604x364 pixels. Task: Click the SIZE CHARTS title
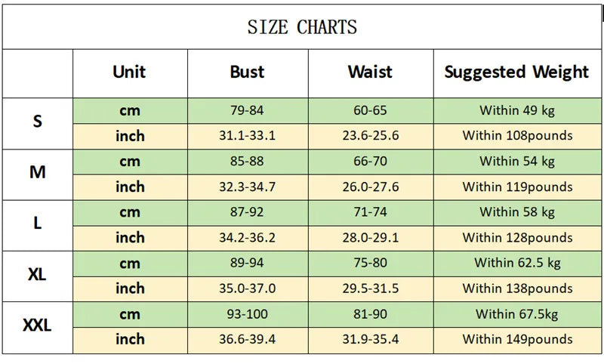(302, 28)
